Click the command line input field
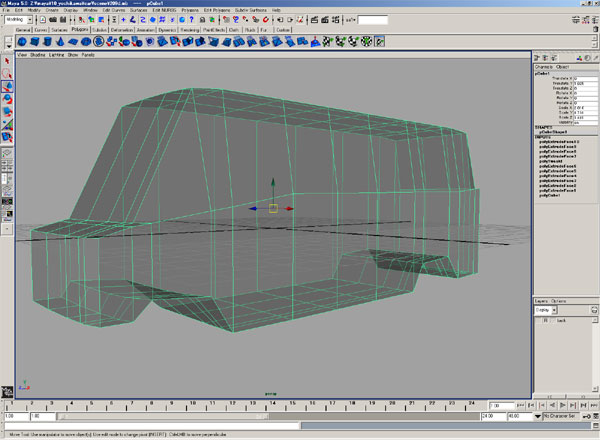The image size is (600, 440). pyautogui.click(x=152, y=425)
